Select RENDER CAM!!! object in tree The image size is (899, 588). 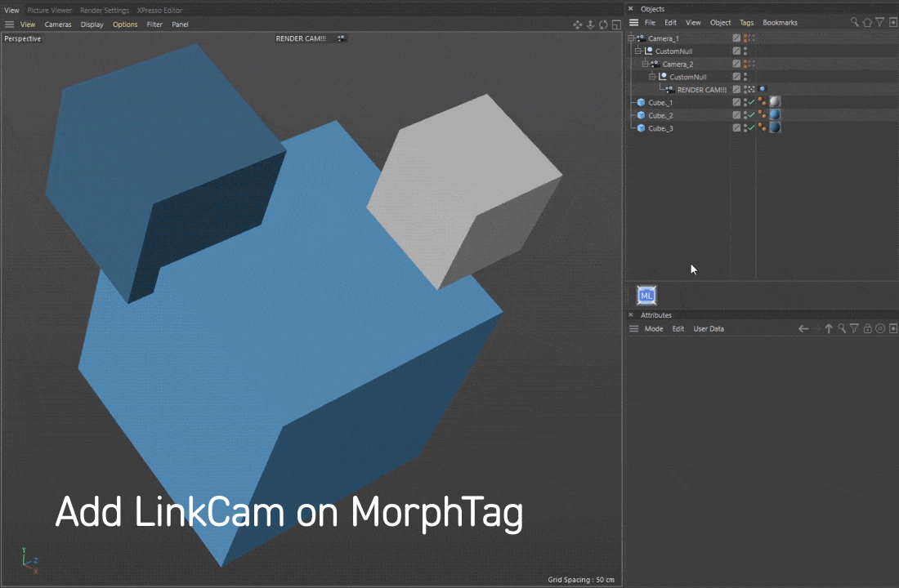pos(702,90)
